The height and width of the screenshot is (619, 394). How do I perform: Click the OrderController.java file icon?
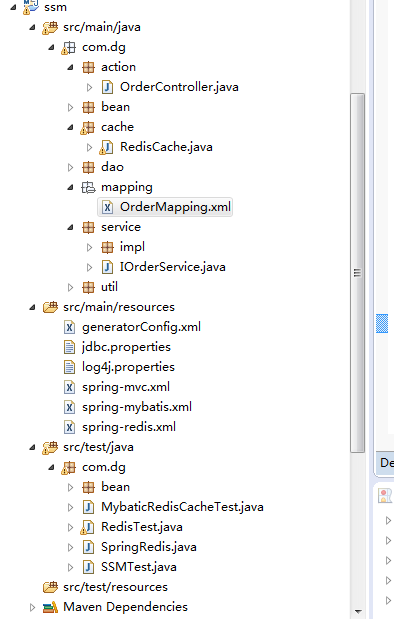pyautogui.click(x=107, y=87)
